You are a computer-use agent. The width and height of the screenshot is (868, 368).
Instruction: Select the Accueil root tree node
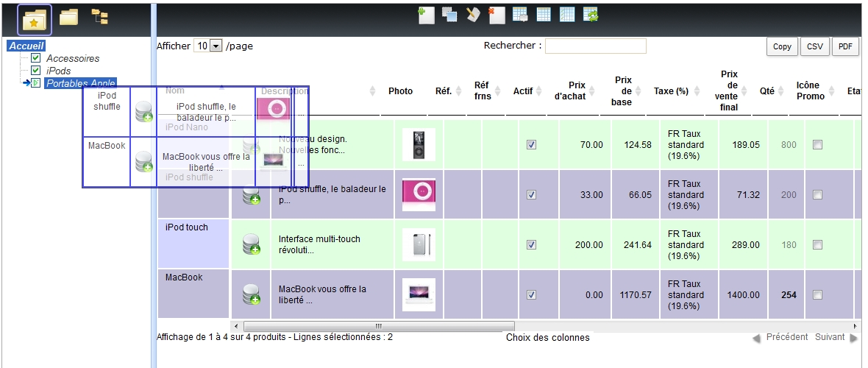click(26, 46)
